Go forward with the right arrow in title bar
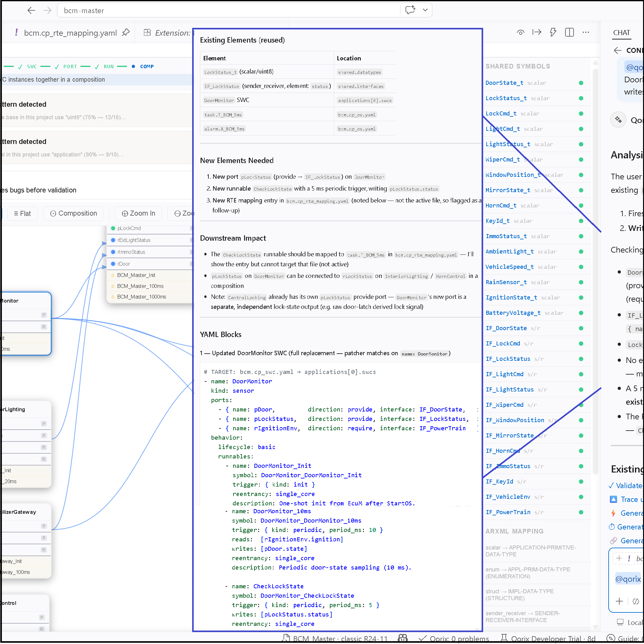This screenshot has height=644, width=644. [48, 10]
